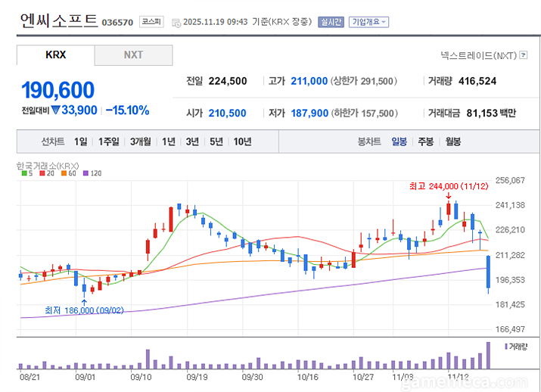This screenshot has height=392, width=541.
Task: Click the blue down-triangle price change icon
Action: coord(57,110)
